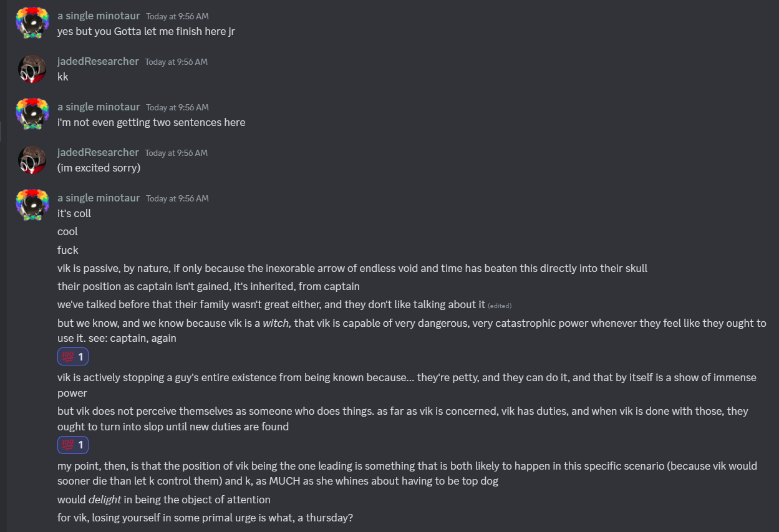Viewport: 779px width, 532px height.
Task: Click the reaction count under the "witch" message
Action: pyautogui.click(x=81, y=357)
